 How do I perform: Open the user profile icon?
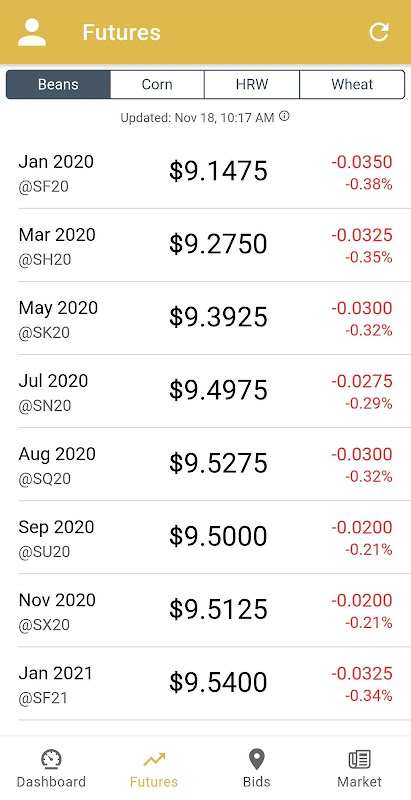pos(32,32)
